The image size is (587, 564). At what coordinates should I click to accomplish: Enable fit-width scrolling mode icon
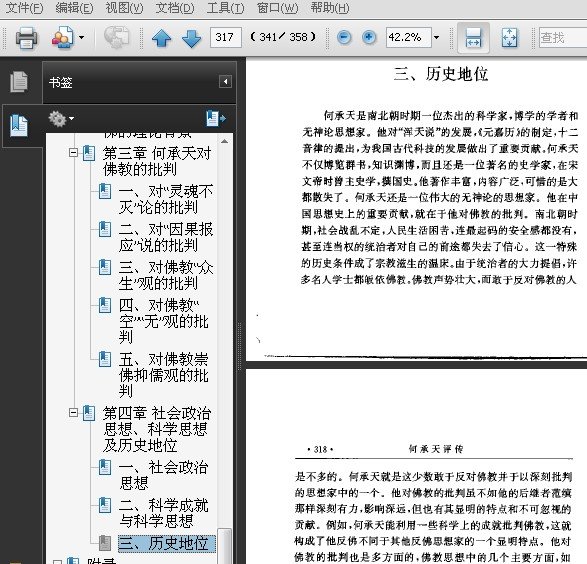tap(473, 38)
